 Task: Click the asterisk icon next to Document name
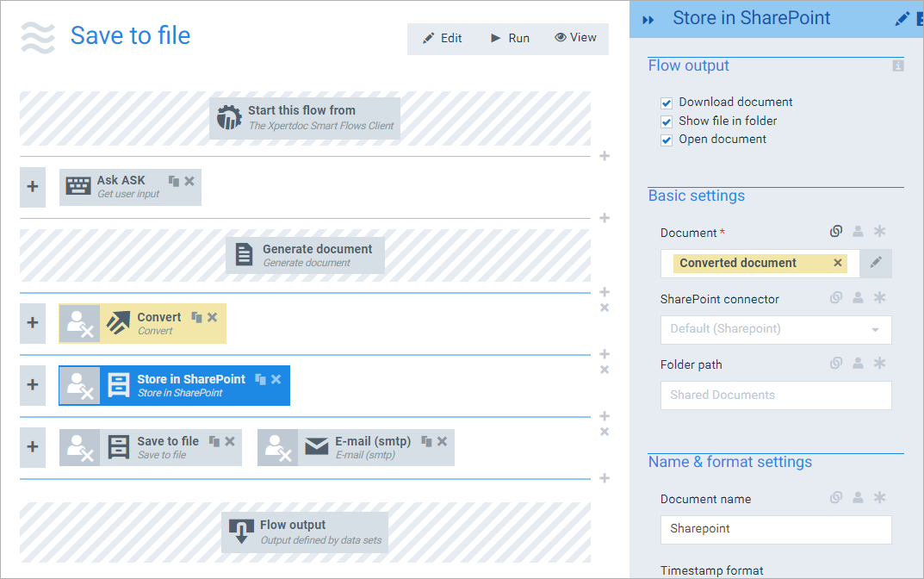coord(879,498)
